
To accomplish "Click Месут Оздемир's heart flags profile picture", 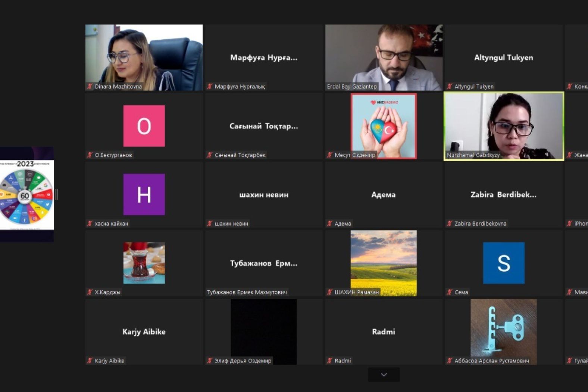I will pyautogui.click(x=384, y=125).
